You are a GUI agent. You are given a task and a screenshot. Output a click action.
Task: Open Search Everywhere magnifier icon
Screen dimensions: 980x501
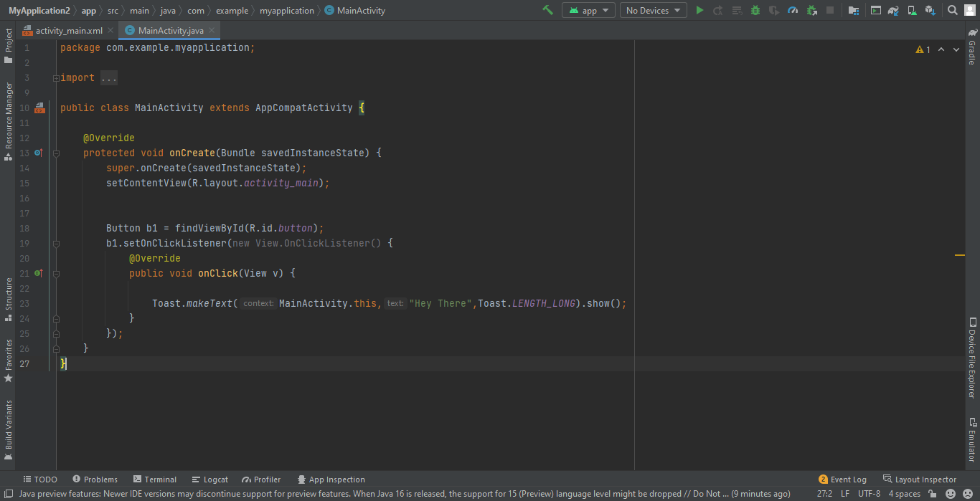coord(952,10)
